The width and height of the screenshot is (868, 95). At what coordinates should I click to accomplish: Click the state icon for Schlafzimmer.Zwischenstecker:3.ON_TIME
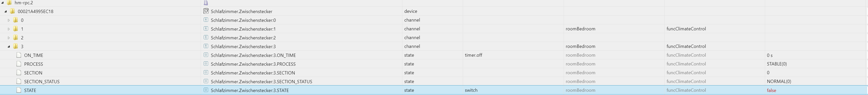[x=206, y=55]
